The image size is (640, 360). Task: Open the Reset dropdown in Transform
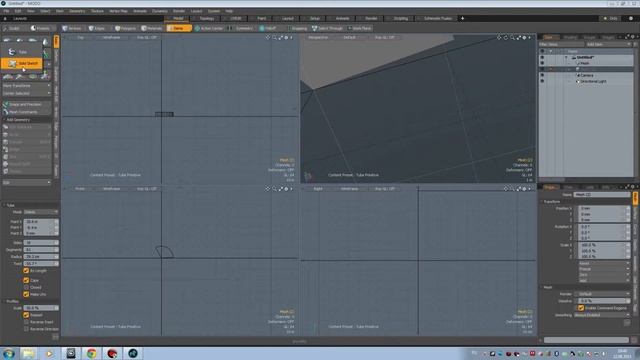604,263
